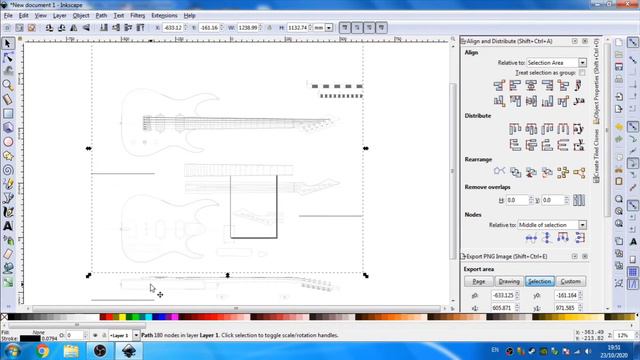Image resolution: width=640 pixels, height=360 pixels.
Task: Open the Object menu
Action: [x=81, y=16]
